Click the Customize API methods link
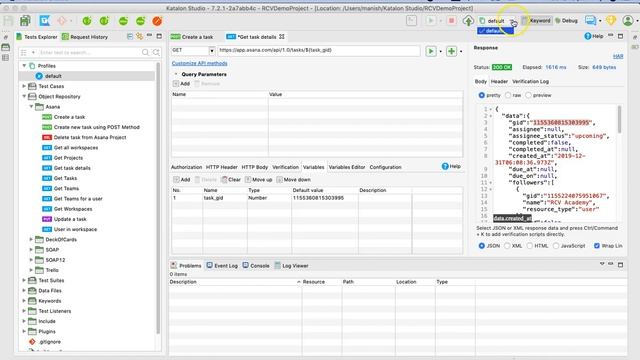Viewport: 640px width, 360px height. tap(200, 63)
